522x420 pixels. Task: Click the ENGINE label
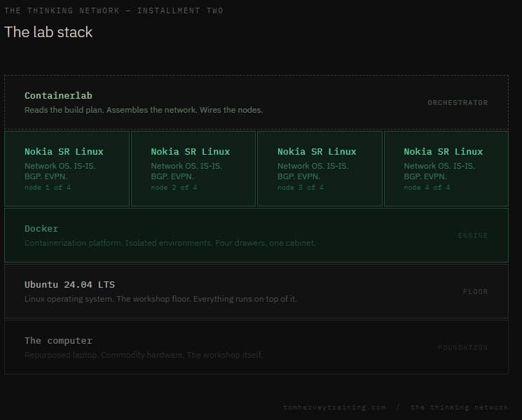pyautogui.click(x=473, y=235)
